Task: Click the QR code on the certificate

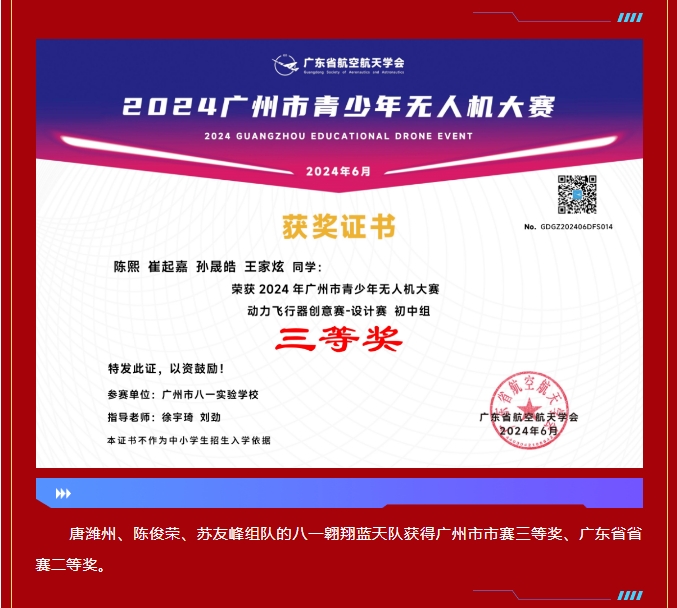Action: (x=577, y=194)
